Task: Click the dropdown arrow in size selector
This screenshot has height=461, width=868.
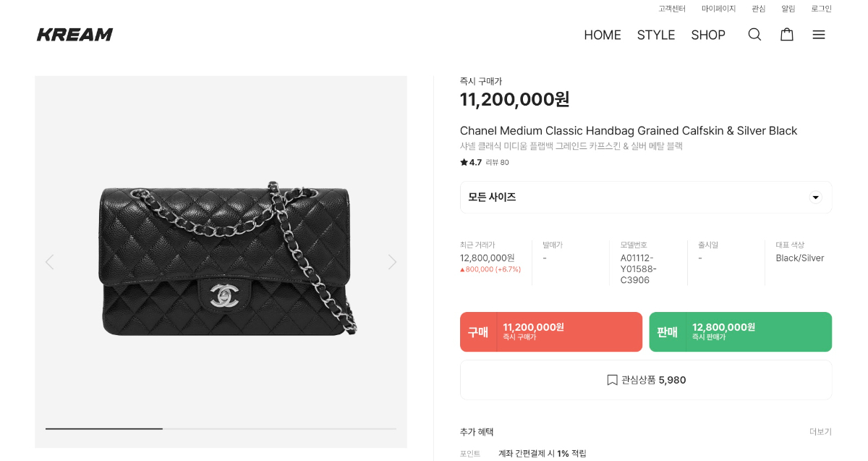Action: click(815, 197)
